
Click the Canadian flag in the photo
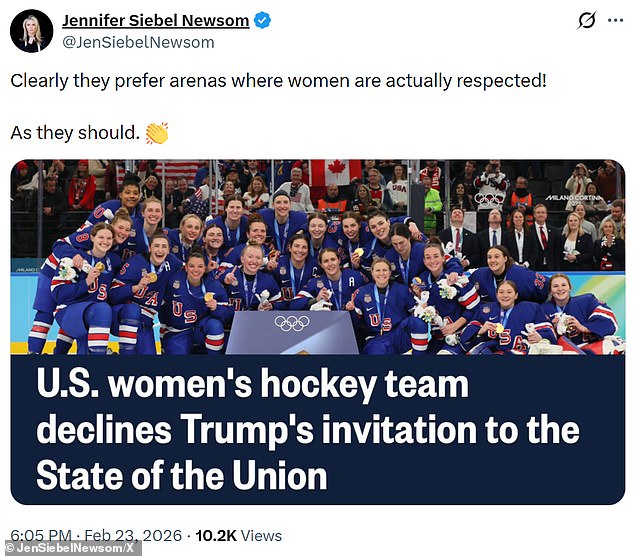(x=333, y=173)
